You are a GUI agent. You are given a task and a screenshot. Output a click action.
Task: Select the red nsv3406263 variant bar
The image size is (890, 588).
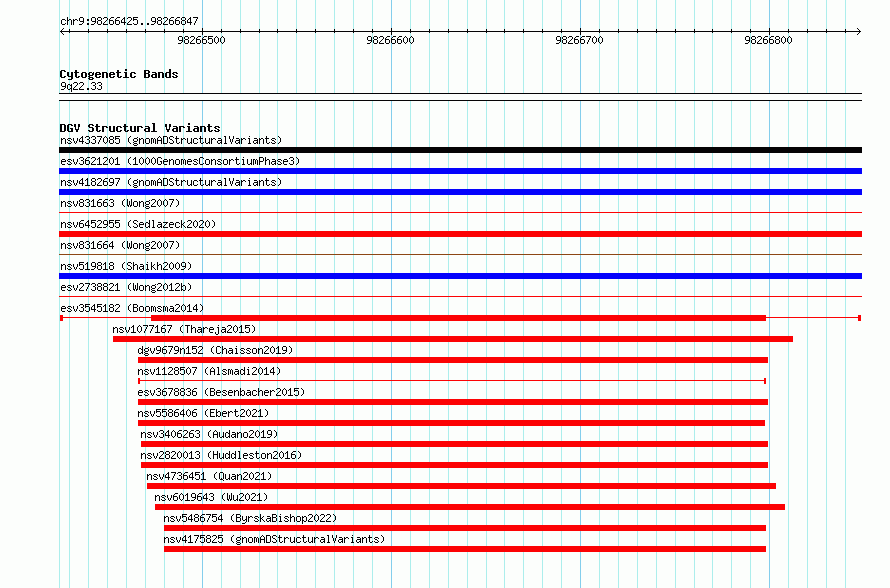tap(455, 444)
